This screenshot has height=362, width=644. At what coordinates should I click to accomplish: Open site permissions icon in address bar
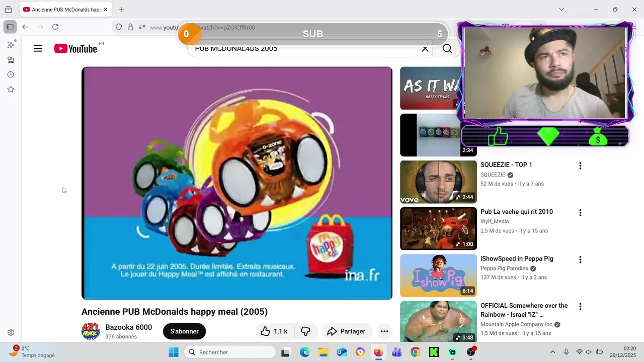tap(142, 27)
